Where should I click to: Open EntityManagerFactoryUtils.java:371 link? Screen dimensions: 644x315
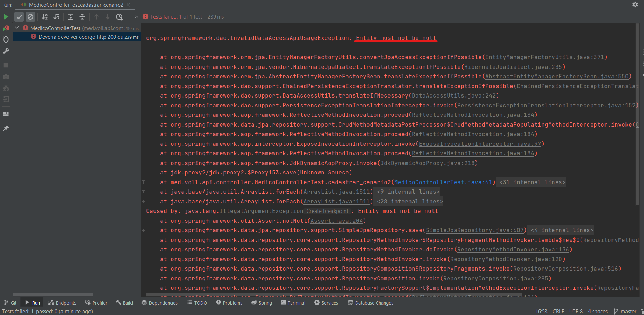[x=544, y=57]
